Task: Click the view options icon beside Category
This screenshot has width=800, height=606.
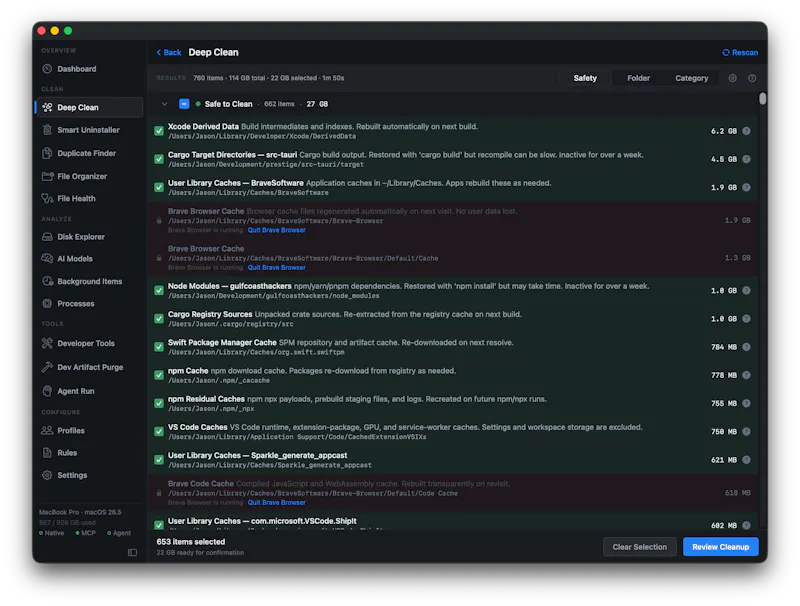Action: click(x=733, y=78)
